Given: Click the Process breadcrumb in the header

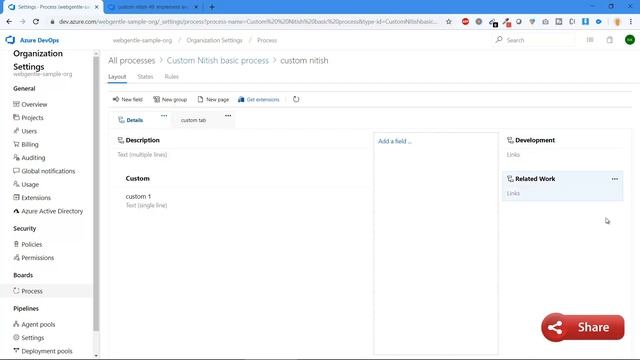Looking at the screenshot, I should [267, 40].
